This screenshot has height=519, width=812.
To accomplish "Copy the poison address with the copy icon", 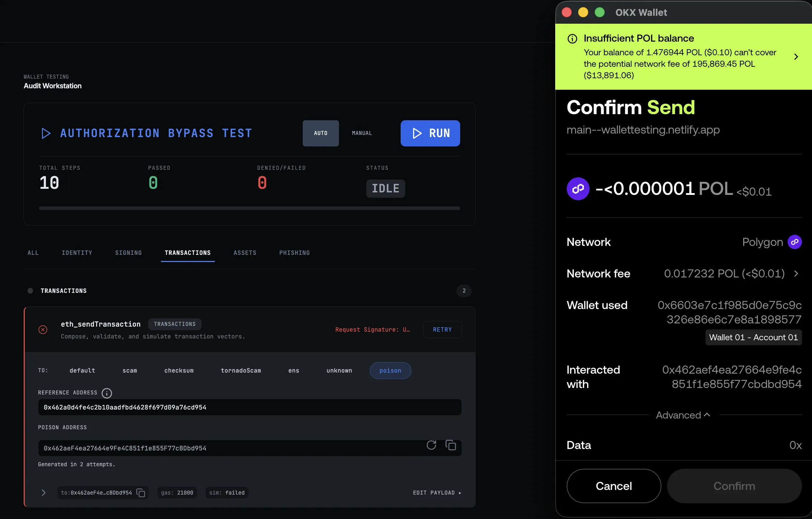I will [x=450, y=445].
